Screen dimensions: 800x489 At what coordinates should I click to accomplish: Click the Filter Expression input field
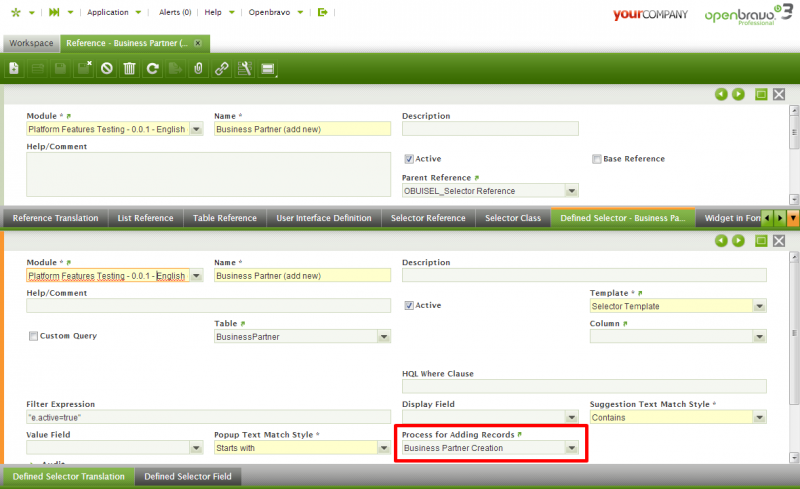pyautogui.click(x=208, y=417)
